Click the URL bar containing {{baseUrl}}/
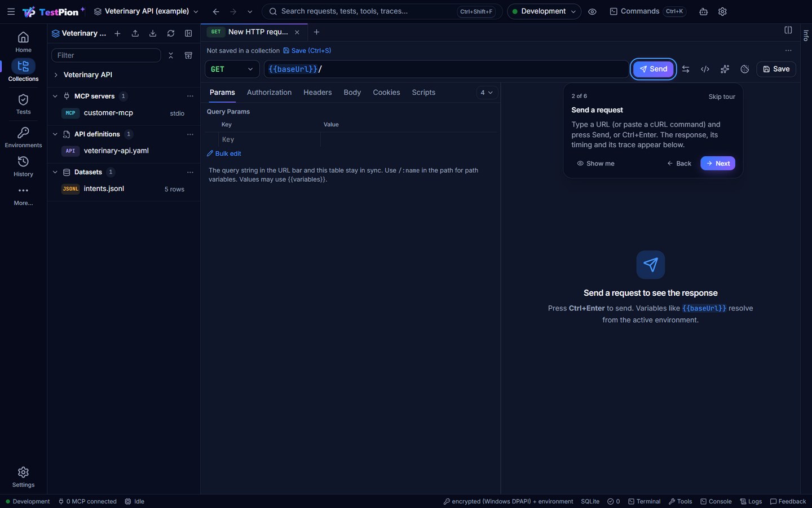This screenshot has height=508, width=812. coord(445,69)
